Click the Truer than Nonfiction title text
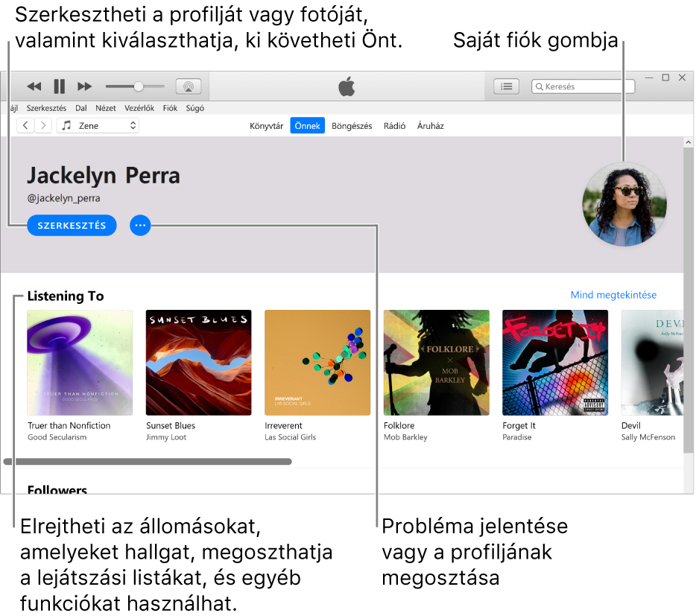This screenshot has width=696, height=616. pos(69,425)
